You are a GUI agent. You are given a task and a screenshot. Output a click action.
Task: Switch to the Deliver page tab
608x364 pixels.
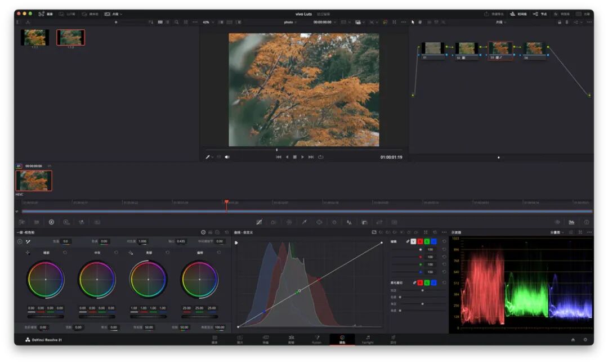393,340
